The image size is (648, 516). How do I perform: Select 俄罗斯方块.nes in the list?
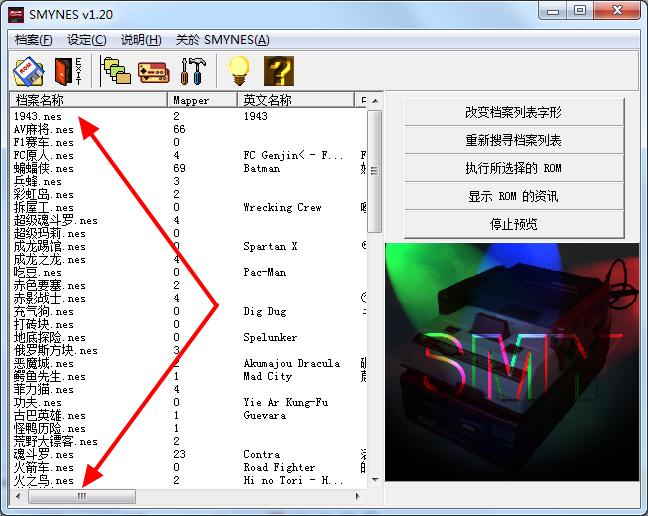pos(56,350)
